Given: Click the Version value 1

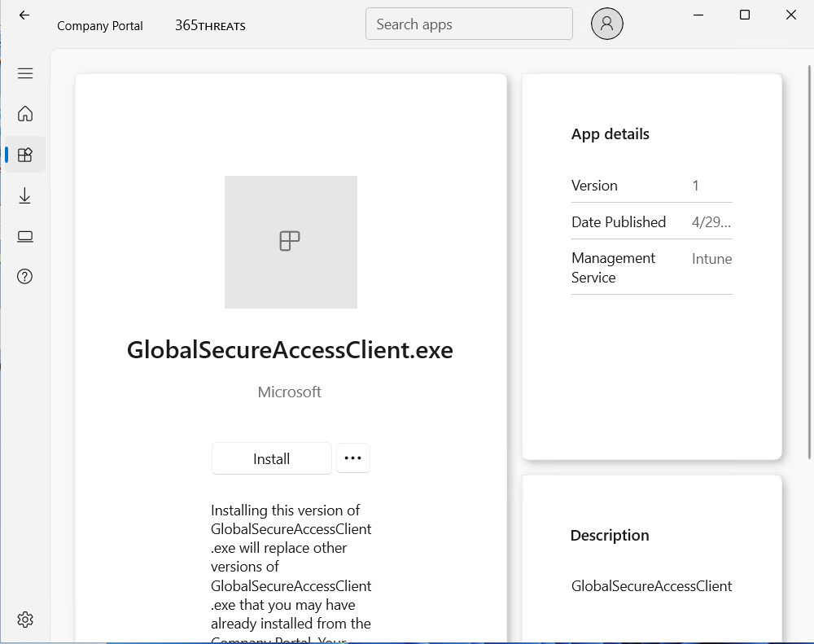Looking at the screenshot, I should (x=696, y=186).
